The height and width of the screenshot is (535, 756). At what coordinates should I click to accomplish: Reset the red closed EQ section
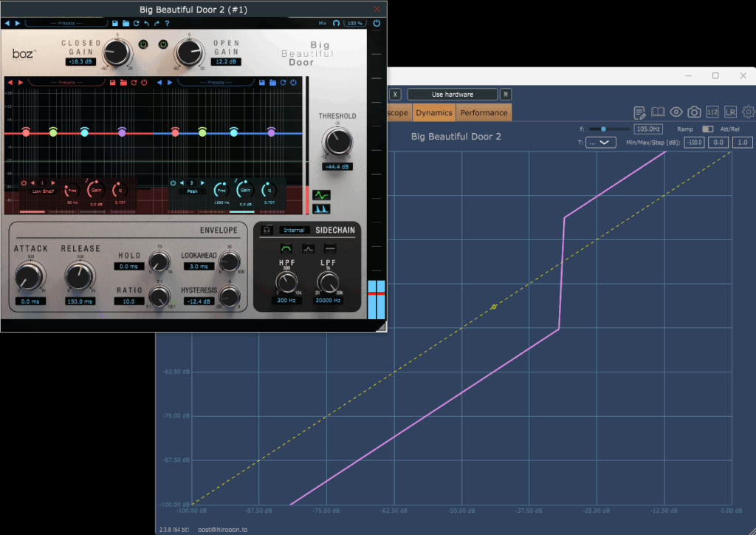tap(134, 83)
